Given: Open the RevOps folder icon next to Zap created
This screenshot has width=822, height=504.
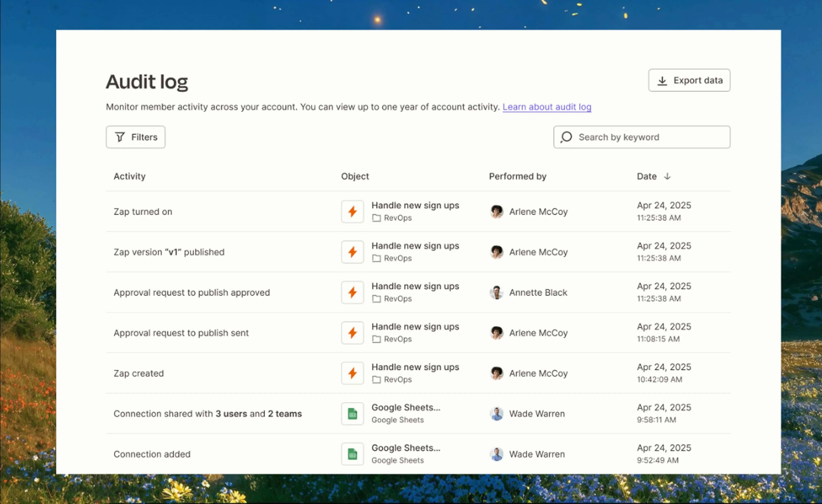Looking at the screenshot, I should [x=377, y=379].
